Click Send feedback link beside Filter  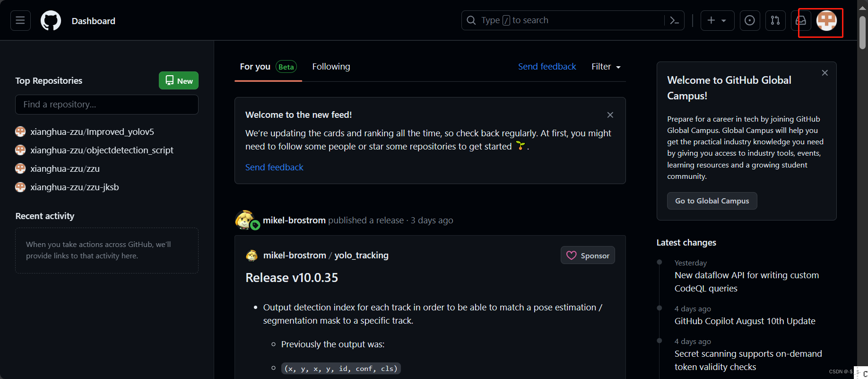(547, 67)
